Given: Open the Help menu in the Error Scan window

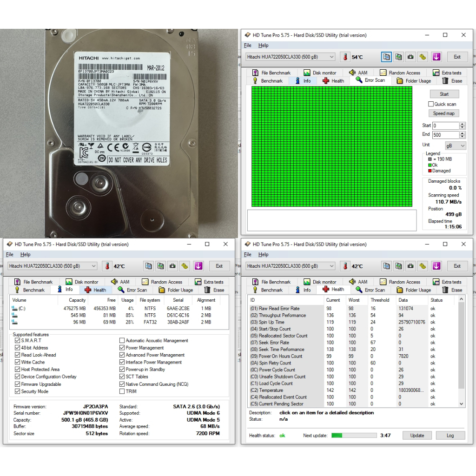Looking at the screenshot, I should (263, 46).
